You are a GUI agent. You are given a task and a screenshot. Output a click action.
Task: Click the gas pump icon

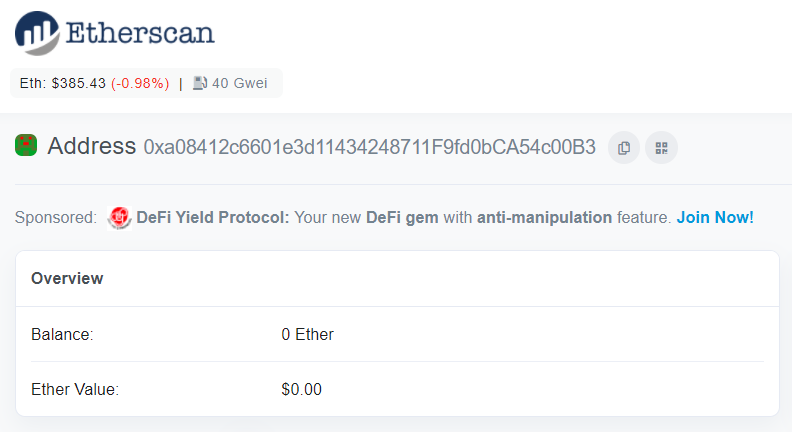click(x=200, y=83)
